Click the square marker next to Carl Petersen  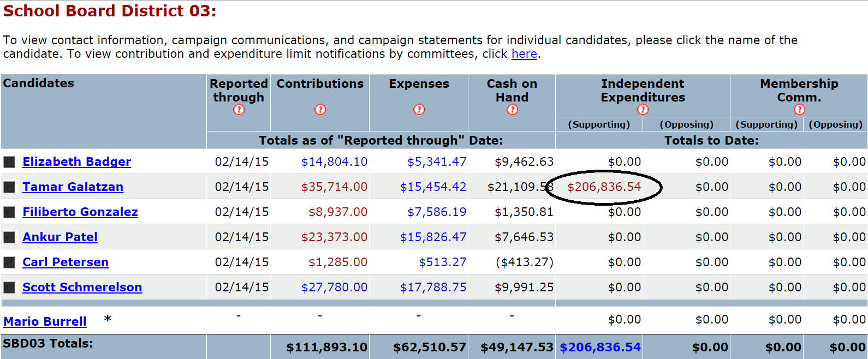pyautogui.click(x=9, y=262)
